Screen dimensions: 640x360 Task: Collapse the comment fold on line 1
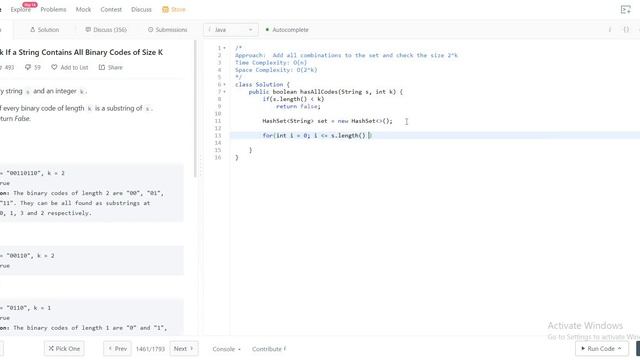point(224,48)
